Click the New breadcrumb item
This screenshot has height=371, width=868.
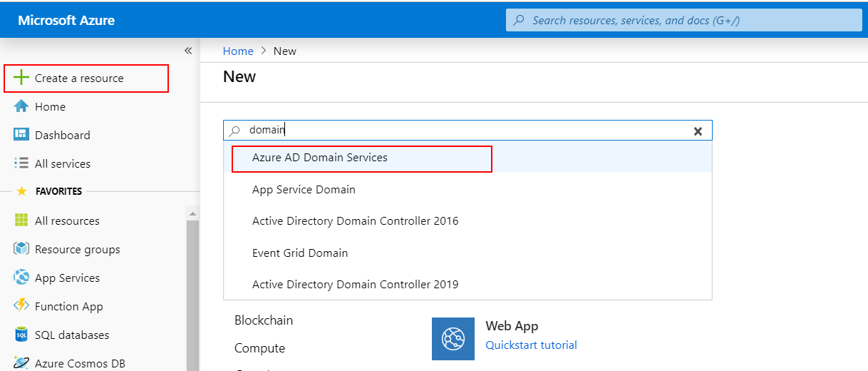point(285,51)
